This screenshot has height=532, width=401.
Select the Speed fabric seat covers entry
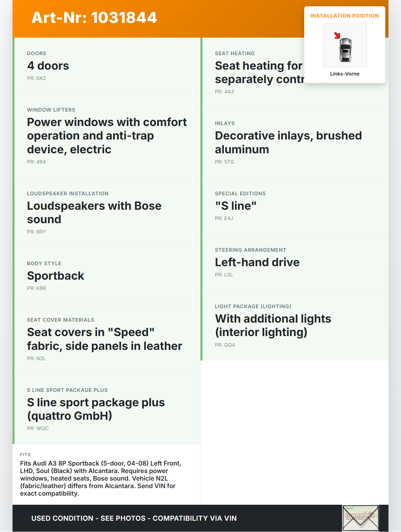[x=104, y=339]
